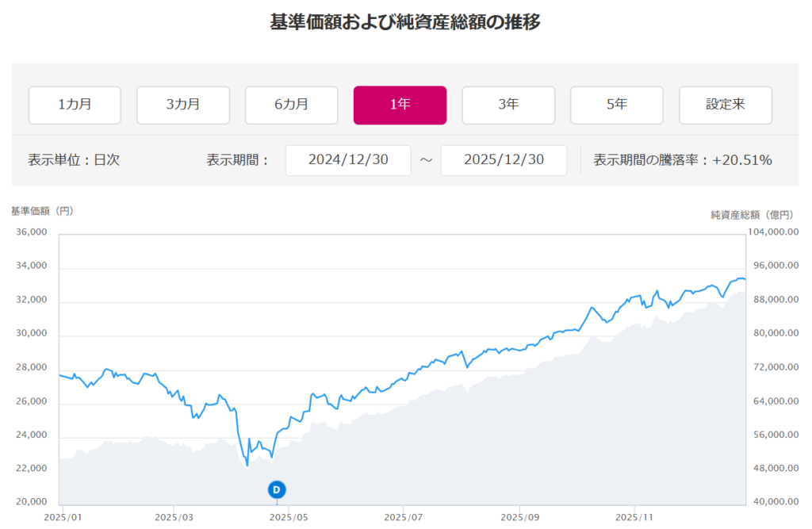This screenshot has width=812, height=529.
Task: Click the 36,000 left y-axis label
Action: pyautogui.click(x=32, y=232)
